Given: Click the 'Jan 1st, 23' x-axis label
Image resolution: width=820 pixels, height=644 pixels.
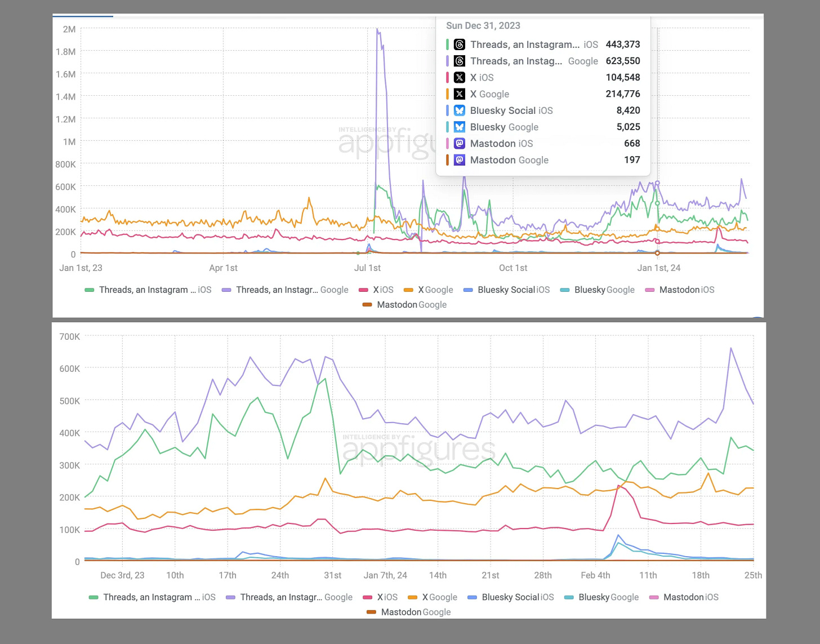Looking at the screenshot, I should (x=81, y=268).
